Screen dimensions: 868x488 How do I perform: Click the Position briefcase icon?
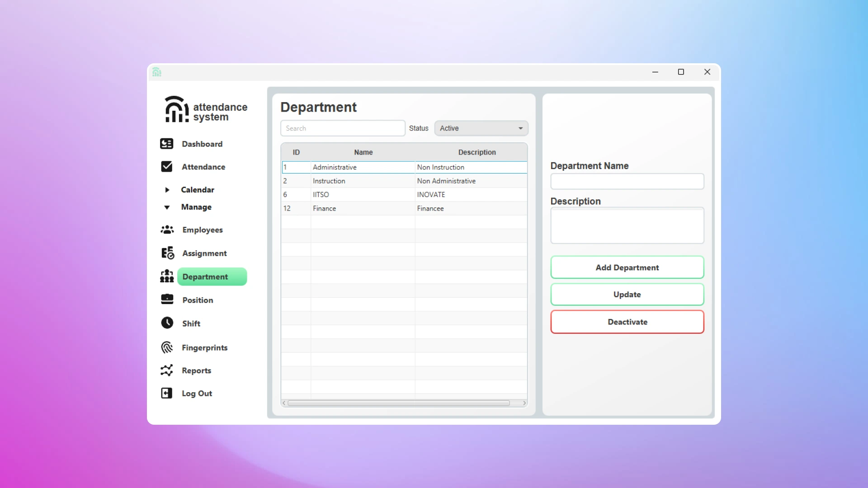(167, 300)
